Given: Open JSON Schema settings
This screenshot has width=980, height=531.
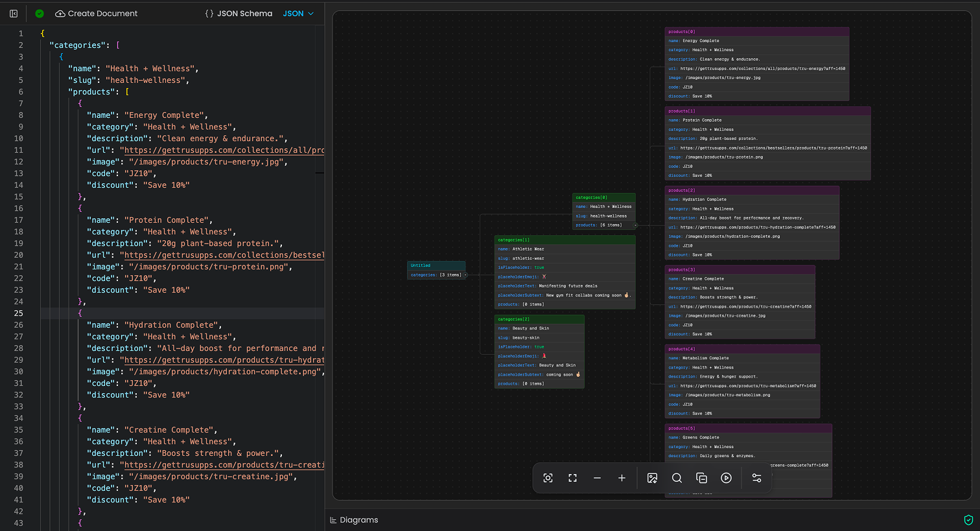Looking at the screenshot, I should point(239,13).
